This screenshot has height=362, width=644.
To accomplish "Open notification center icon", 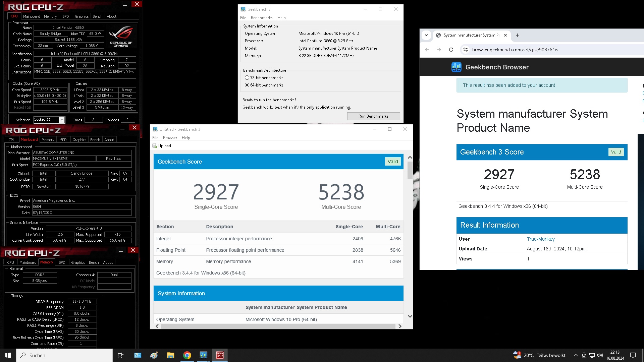I will tap(633, 355).
